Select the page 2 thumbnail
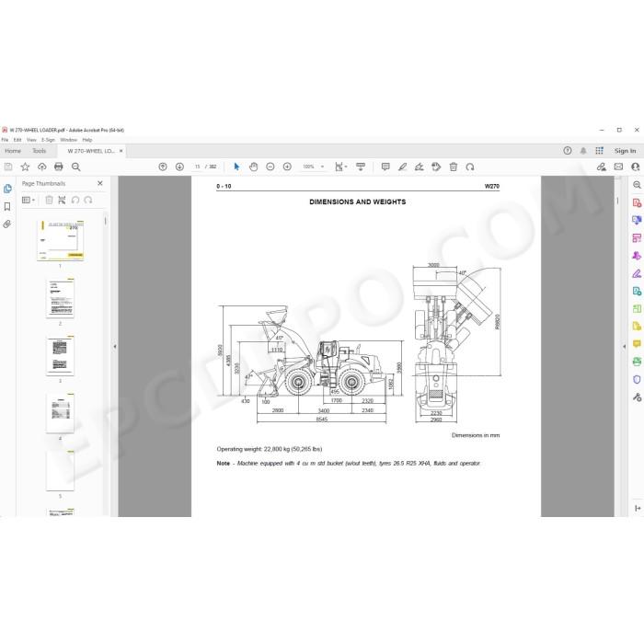The image size is (644, 644). (61, 298)
